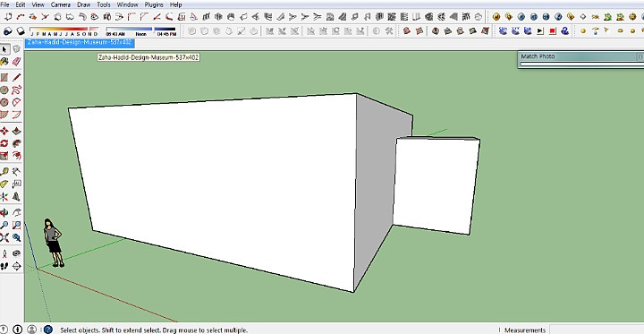Click the Previous view tool
This screenshot has height=334, width=644.
point(16,237)
